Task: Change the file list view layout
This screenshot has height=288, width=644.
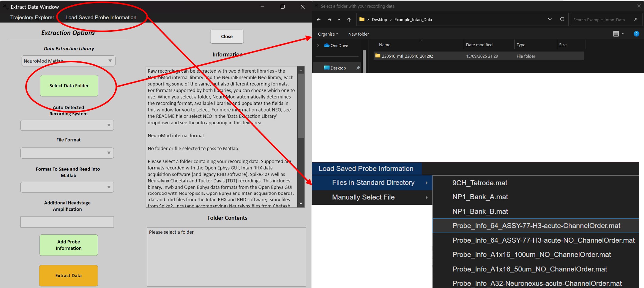Action: pyautogui.click(x=616, y=34)
